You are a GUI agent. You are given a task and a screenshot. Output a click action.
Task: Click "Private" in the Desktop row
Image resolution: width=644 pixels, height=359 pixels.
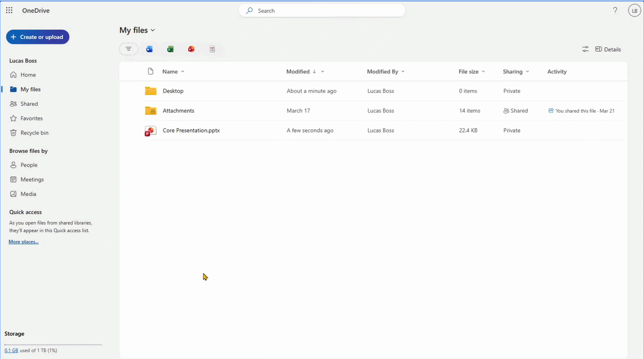click(512, 91)
